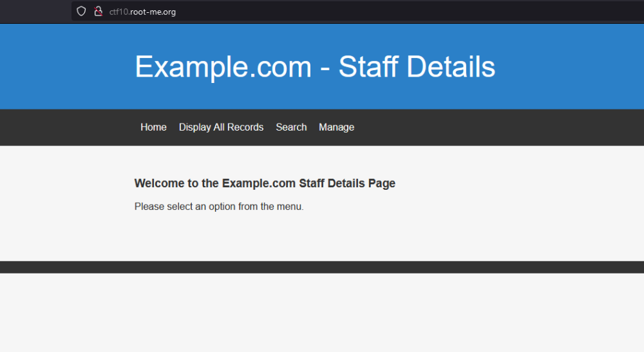Click empty blue banner area left of title
Screen dimensions: 644x352
tap(64, 67)
